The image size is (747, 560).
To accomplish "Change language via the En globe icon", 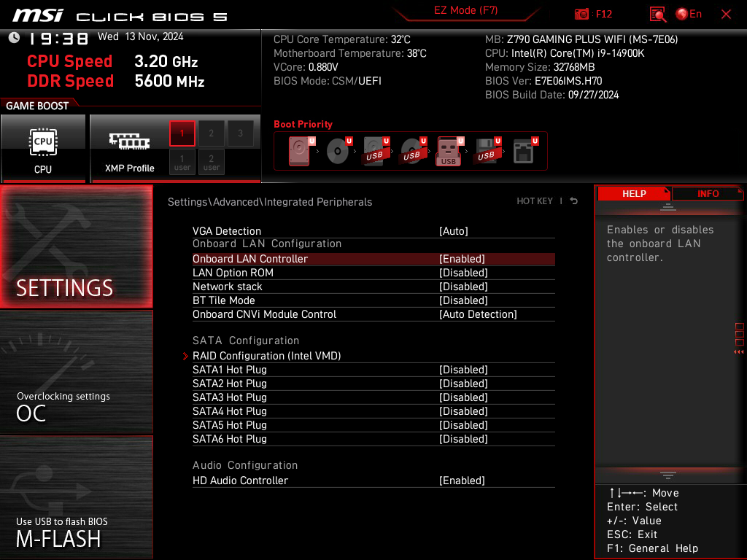I will pyautogui.click(x=689, y=15).
